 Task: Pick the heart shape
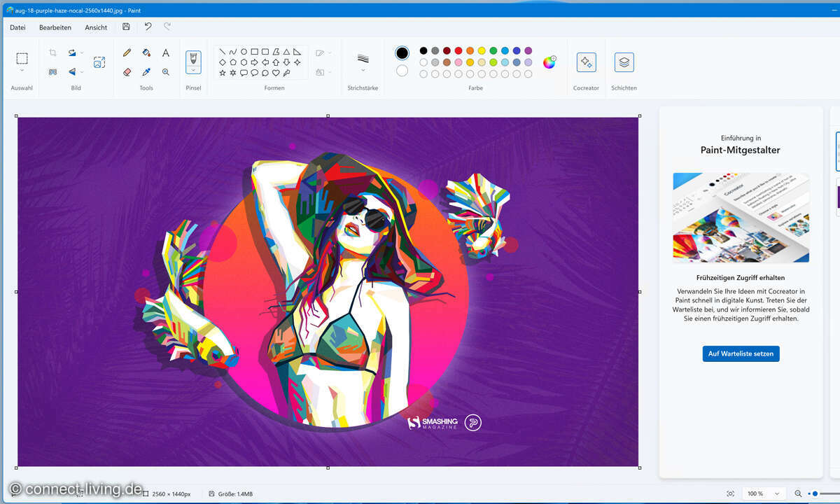point(276,72)
